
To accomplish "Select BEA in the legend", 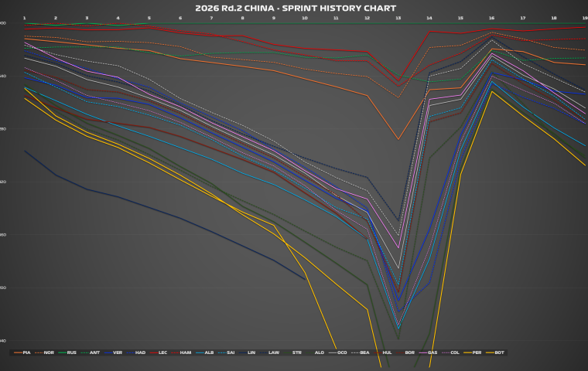I will (x=364, y=352).
